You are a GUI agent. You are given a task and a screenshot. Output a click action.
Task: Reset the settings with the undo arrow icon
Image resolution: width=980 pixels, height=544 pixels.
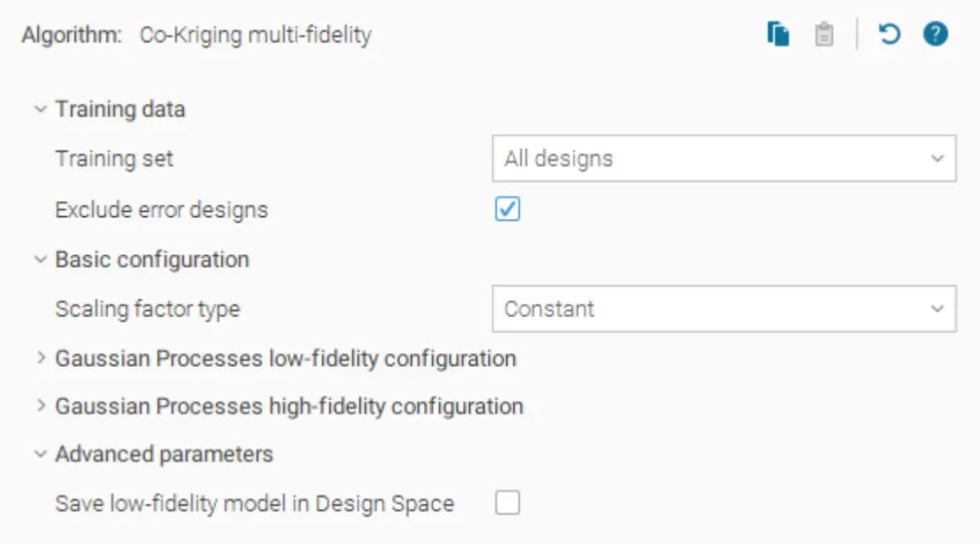point(889,35)
